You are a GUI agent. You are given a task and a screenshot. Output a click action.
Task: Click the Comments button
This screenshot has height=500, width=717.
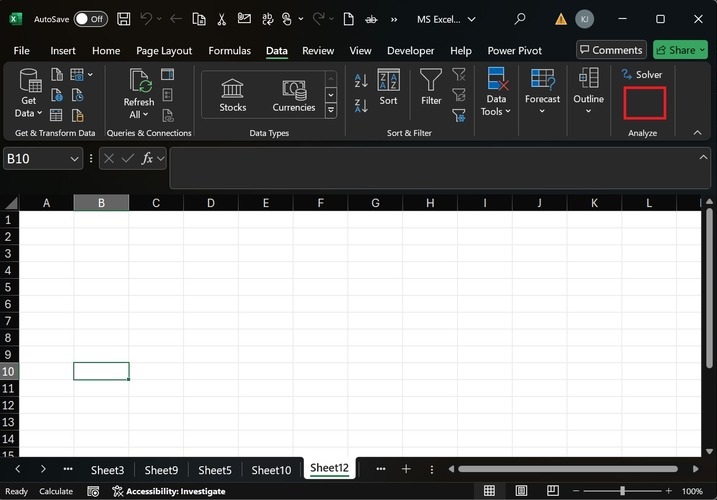tap(611, 50)
